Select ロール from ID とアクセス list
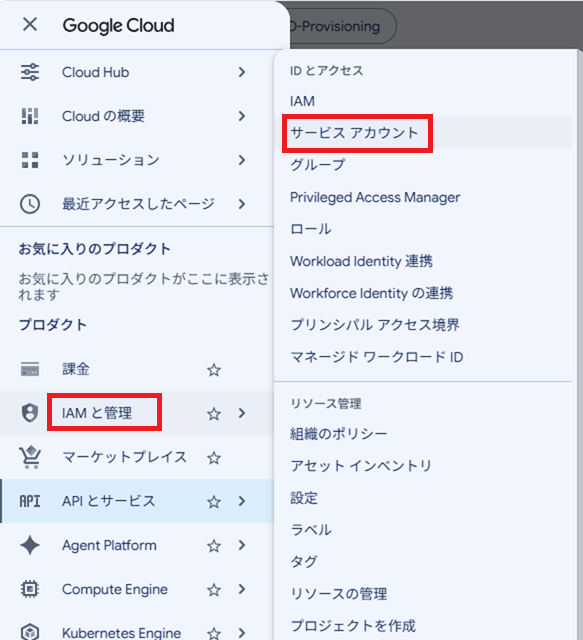Image resolution: width=583 pixels, height=640 pixels. [x=311, y=229]
